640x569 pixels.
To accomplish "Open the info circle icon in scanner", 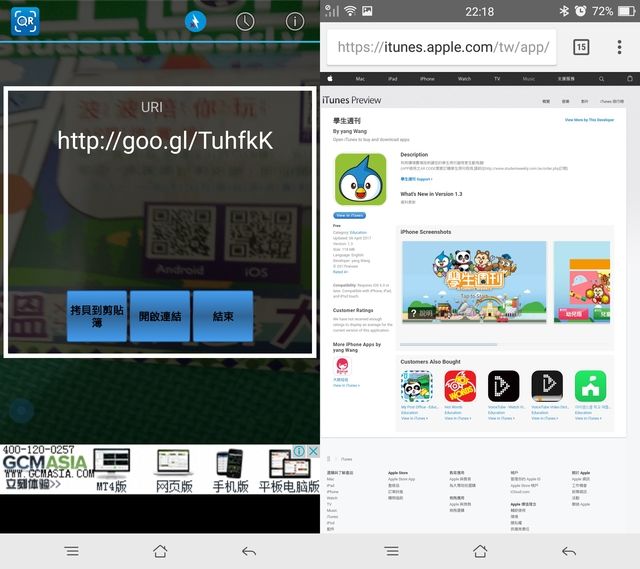I will click(295, 21).
